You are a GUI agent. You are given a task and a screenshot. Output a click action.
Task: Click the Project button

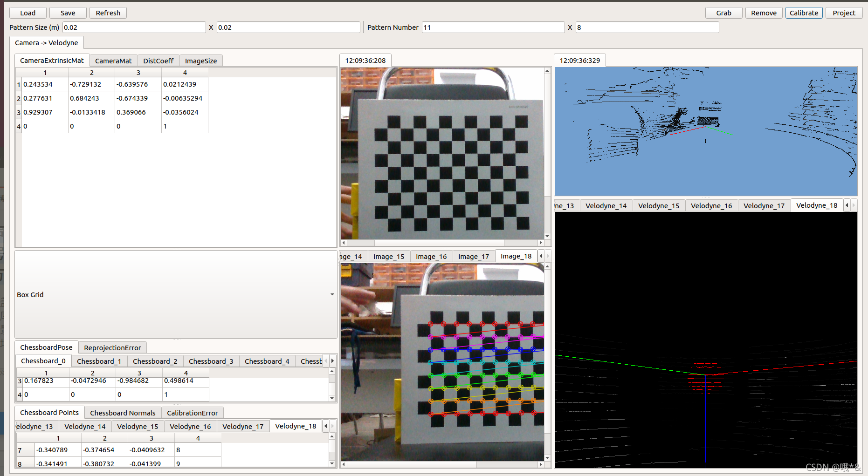844,13
